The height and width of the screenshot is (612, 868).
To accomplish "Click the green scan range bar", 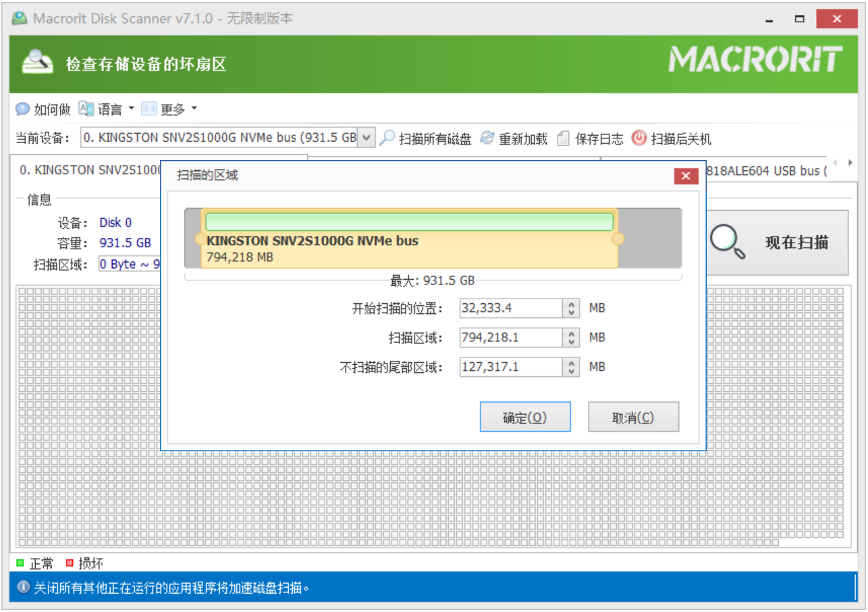I will [409, 222].
